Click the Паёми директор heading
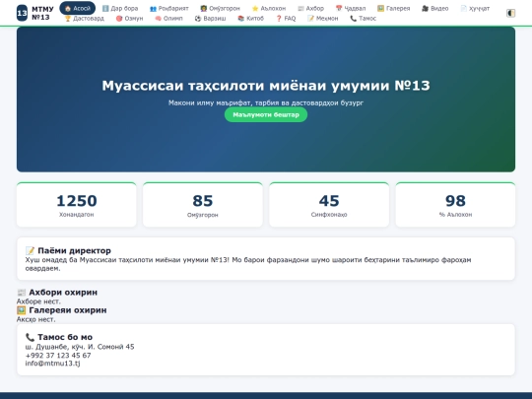 (68, 250)
